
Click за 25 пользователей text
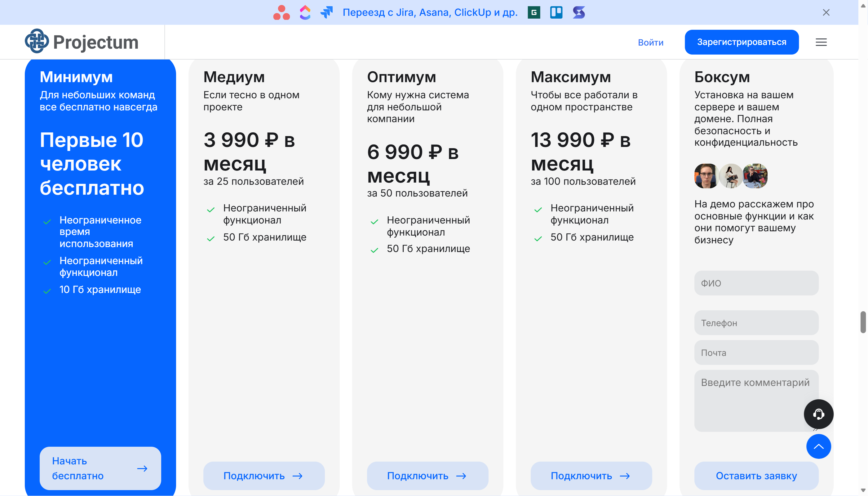tap(254, 181)
